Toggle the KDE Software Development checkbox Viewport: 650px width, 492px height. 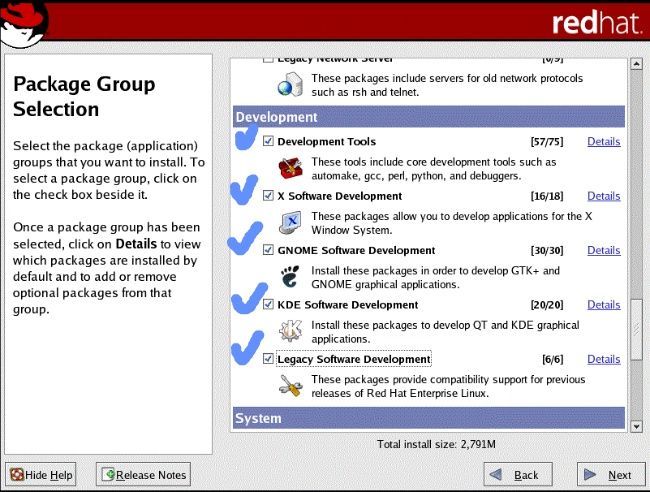(268, 305)
